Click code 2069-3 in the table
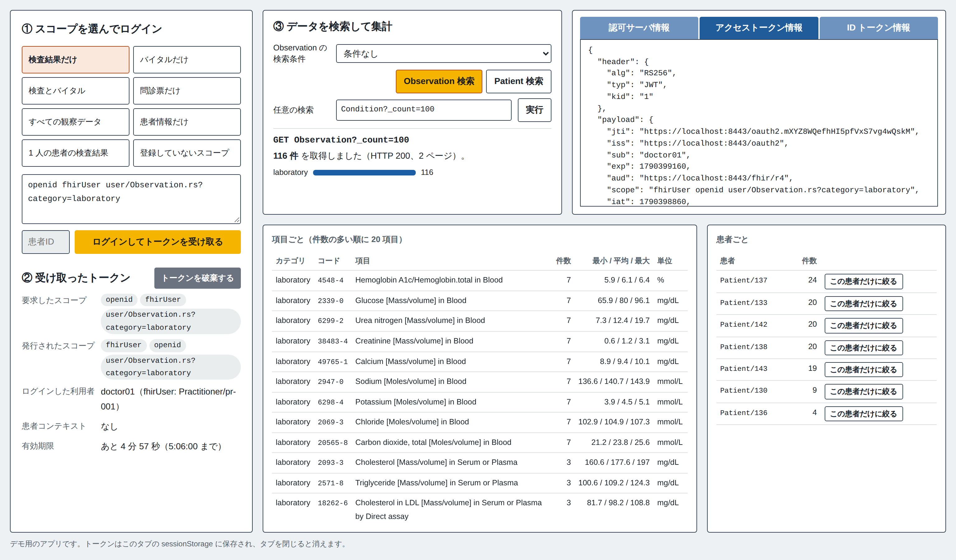Image resolution: width=956 pixels, height=560 pixels. point(330,422)
